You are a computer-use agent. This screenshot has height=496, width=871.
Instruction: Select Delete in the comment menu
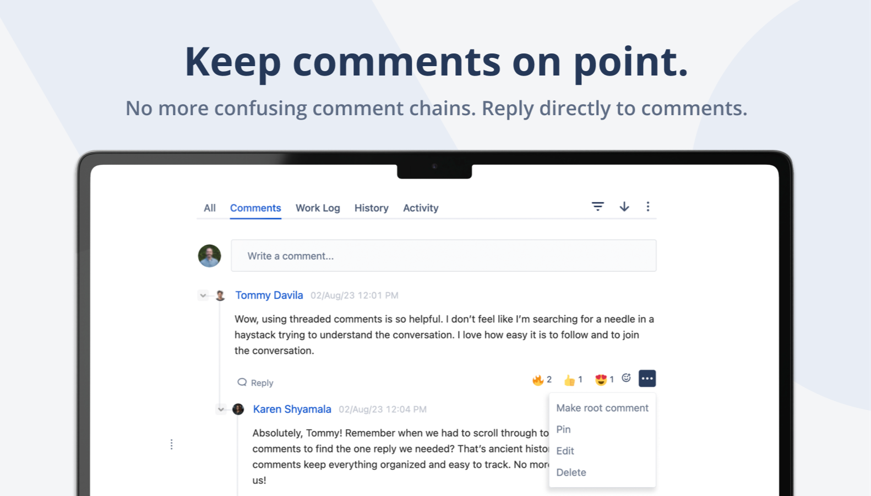point(571,473)
